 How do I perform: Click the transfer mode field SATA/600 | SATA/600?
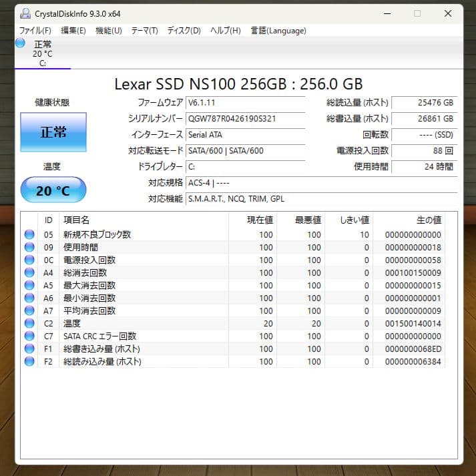click(246, 151)
